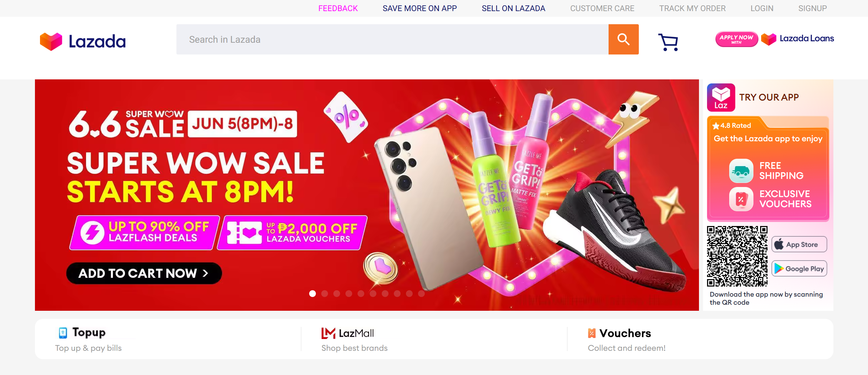Click the orange search magnifier button
Viewport: 868px width, 375px height.
click(x=623, y=39)
